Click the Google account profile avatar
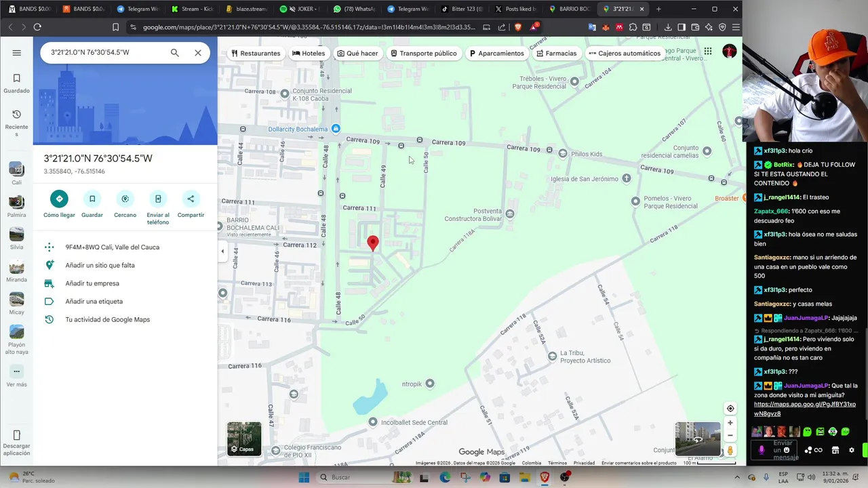Viewport: 868px width, 488px height. coord(730,52)
